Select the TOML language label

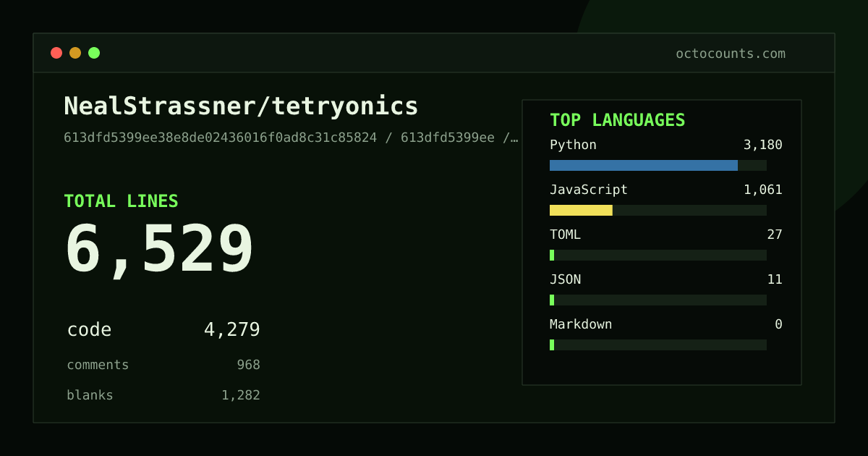coord(565,235)
